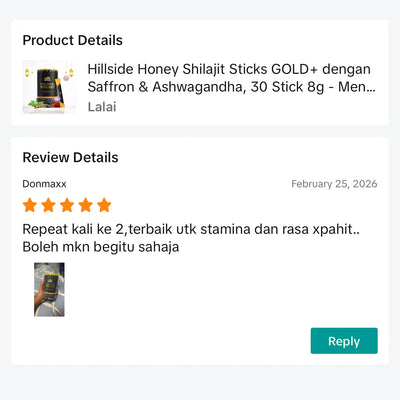Click the first orange rating star

pyautogui.click(x=30, y=205)
